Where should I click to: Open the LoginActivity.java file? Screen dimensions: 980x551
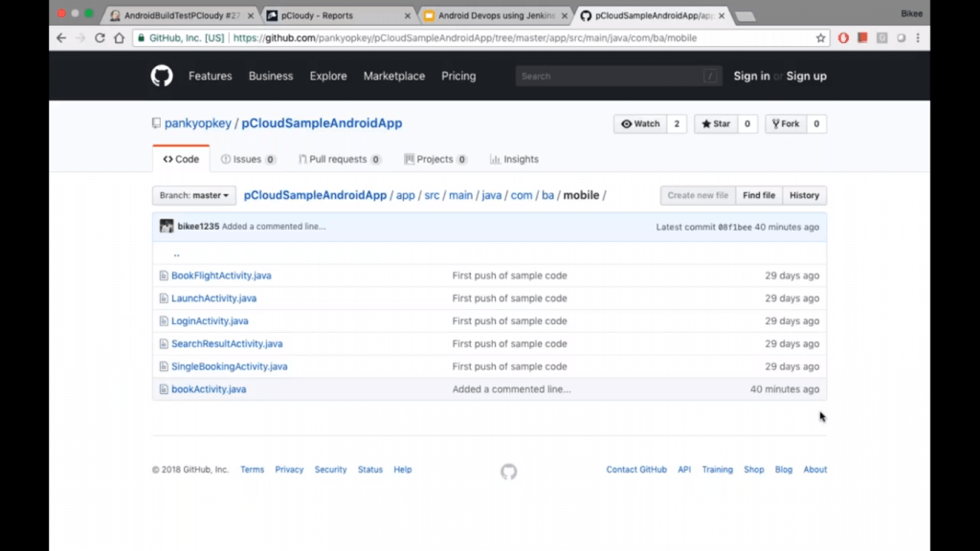coord(210,321)
